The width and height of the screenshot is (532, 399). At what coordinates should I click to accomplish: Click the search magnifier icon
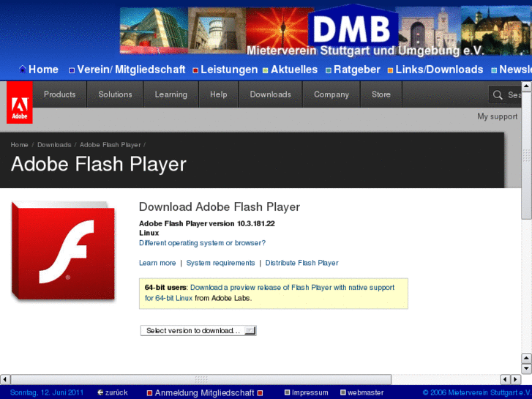[x=498, y=94]
